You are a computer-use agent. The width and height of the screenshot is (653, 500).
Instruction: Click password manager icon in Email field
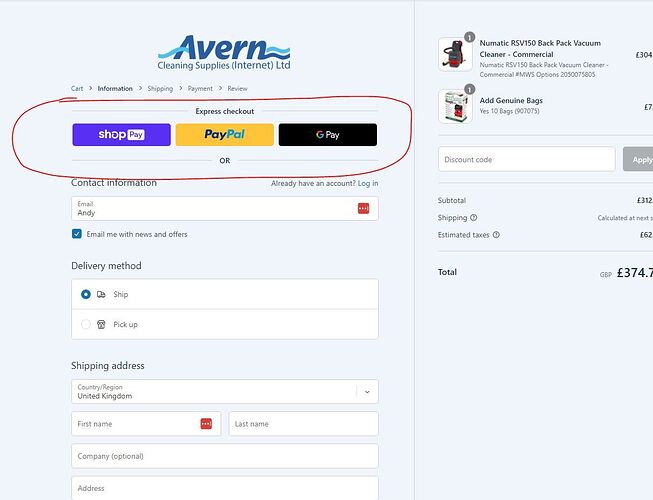(364, 209)
